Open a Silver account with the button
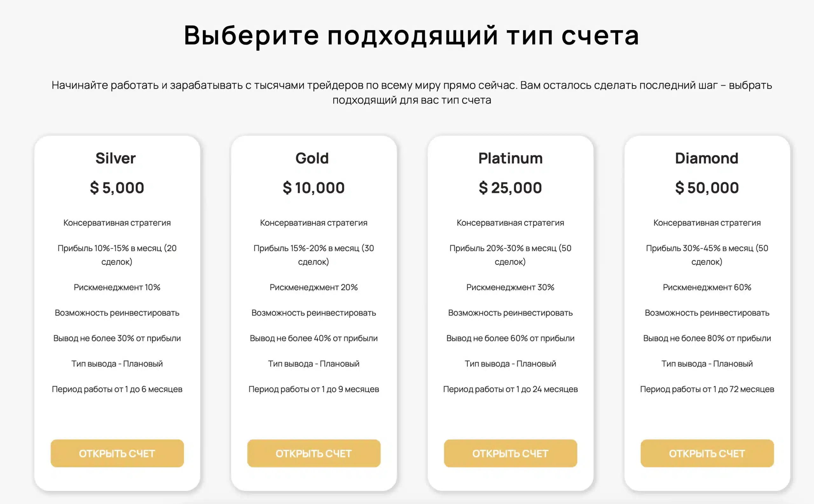The height and width of the screenshot is (504, 814). coord(117,453)
